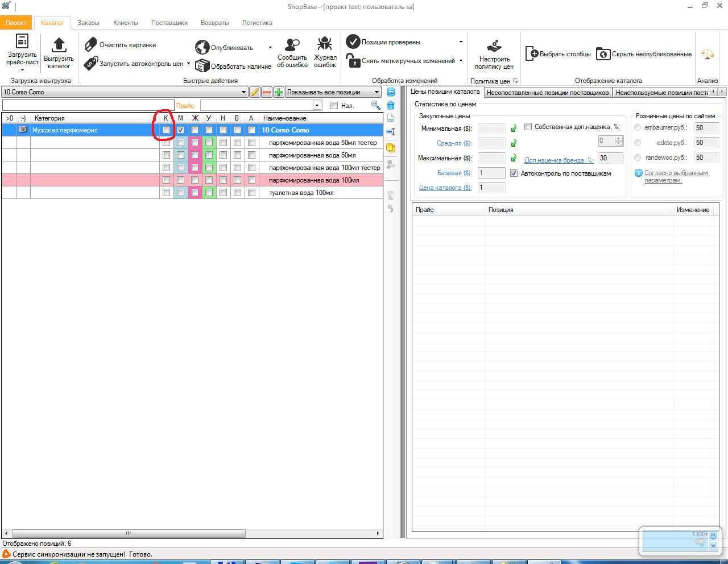Viewport: 728px width, 564px height.
Task: Click the Цена каталога ($) link
Action: pyautogui.click(x=445, y=188)
